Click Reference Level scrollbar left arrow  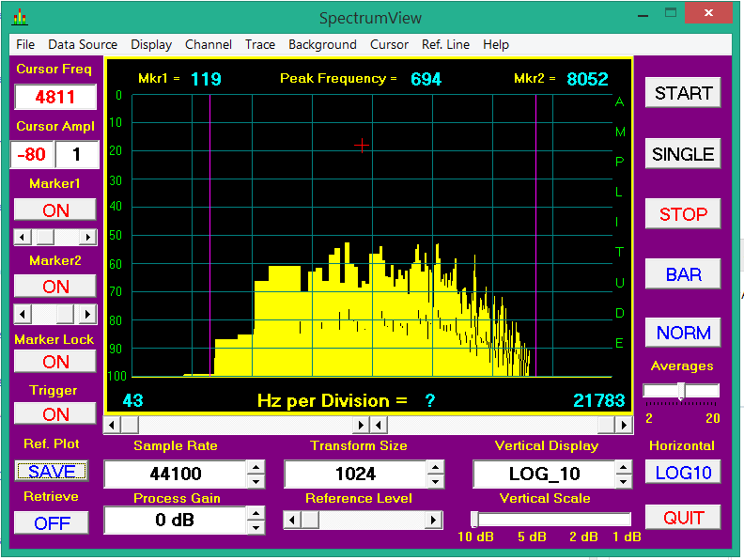pyautogui.click(x=291, y=520)
